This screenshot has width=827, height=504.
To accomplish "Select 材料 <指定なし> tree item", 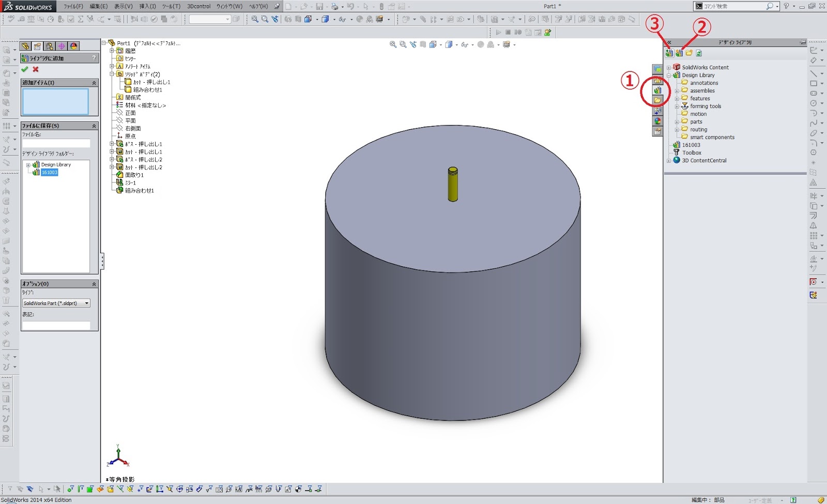I will pyautogui.click(x=145, y=105).
